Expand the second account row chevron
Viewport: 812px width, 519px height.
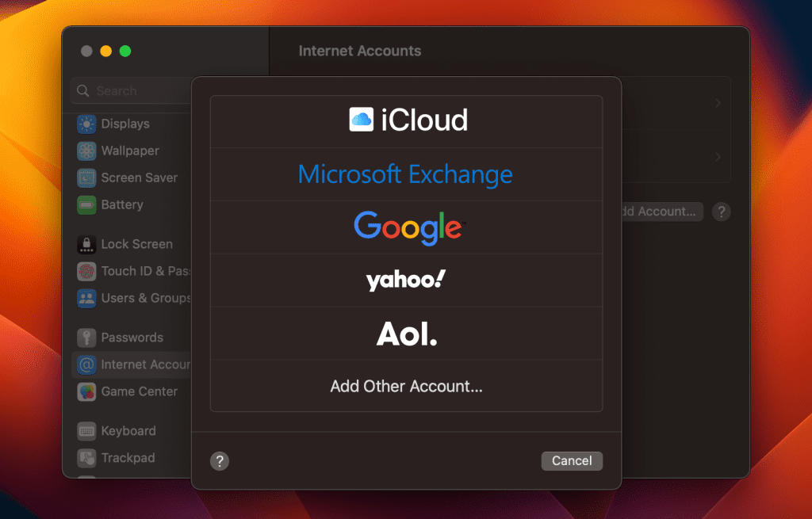tap(717, 157)
